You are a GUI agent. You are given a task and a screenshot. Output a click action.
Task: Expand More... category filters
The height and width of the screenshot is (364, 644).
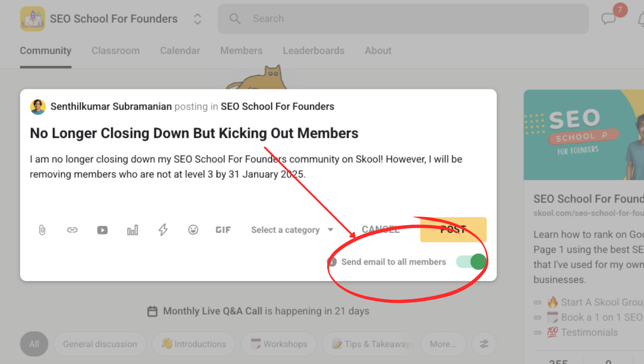[443, 344]
